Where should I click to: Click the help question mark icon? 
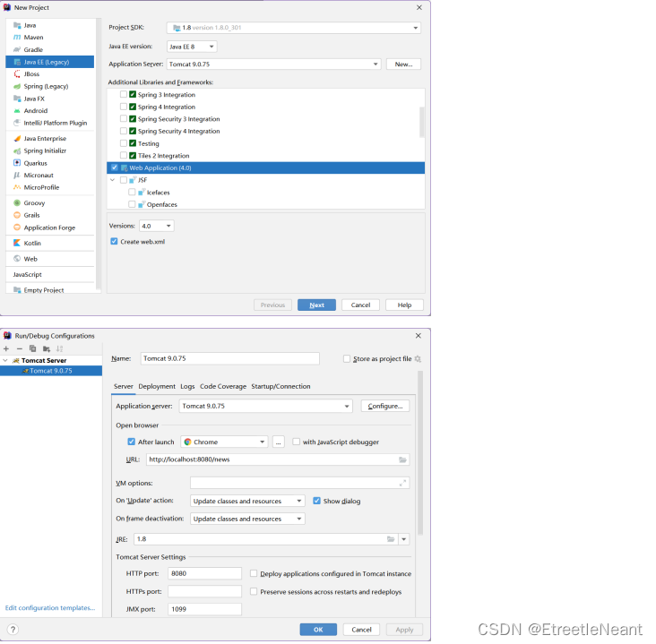[x=13, y=630]
